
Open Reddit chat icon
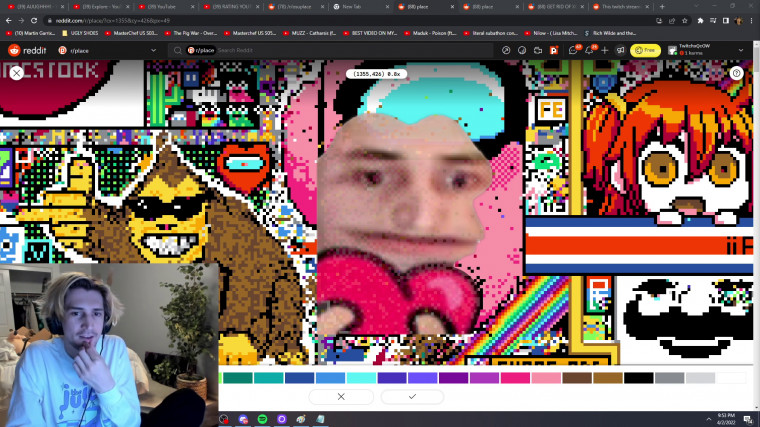click(573, 50)
